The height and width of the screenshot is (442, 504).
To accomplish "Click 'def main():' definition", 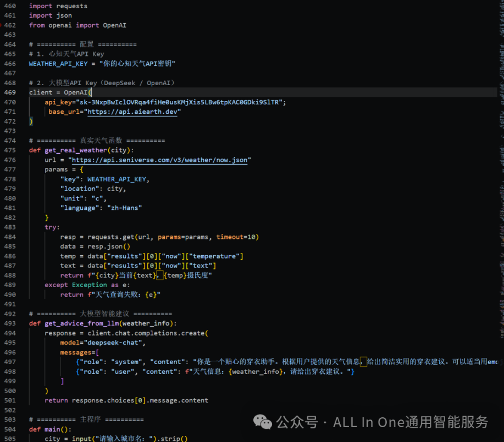I will 50,429.
